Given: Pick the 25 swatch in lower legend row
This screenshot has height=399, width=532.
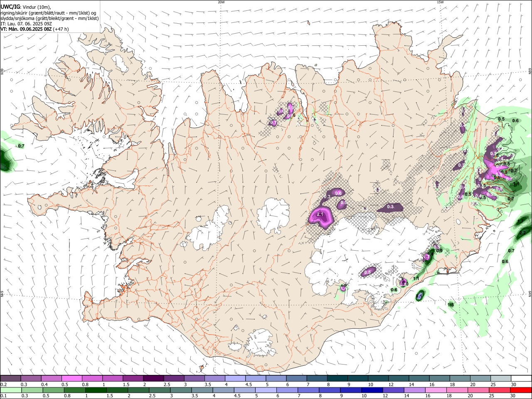Looking at the screenshot, I should pos(499,390).
